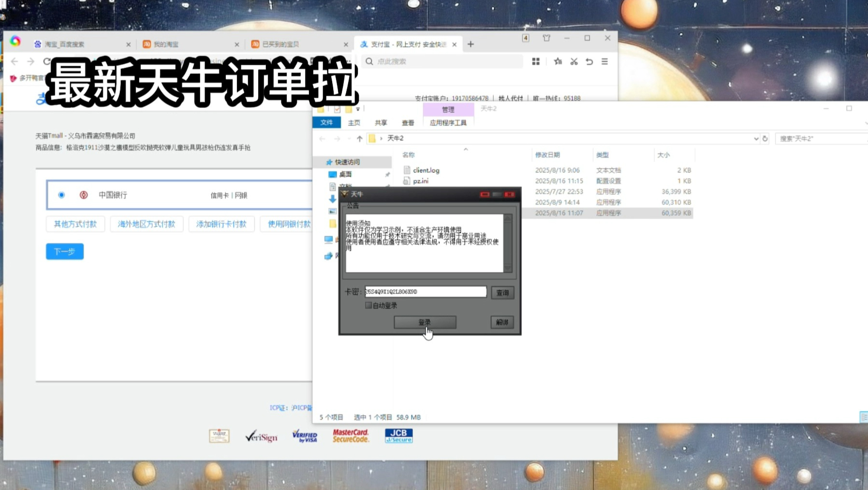The width and height of the screenshot is (868, 490).
Task: Sort files by 类型 column
Action: tap(603, 155)
